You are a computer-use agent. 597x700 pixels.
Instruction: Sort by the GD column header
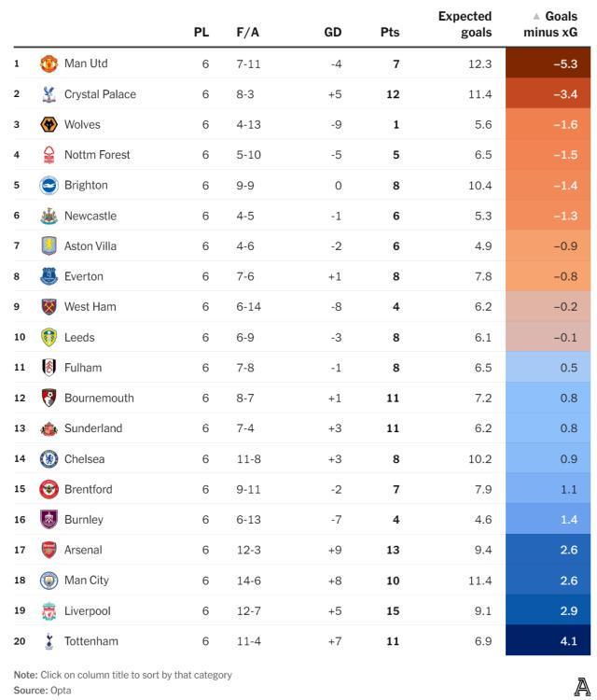(x=332, y=32)
